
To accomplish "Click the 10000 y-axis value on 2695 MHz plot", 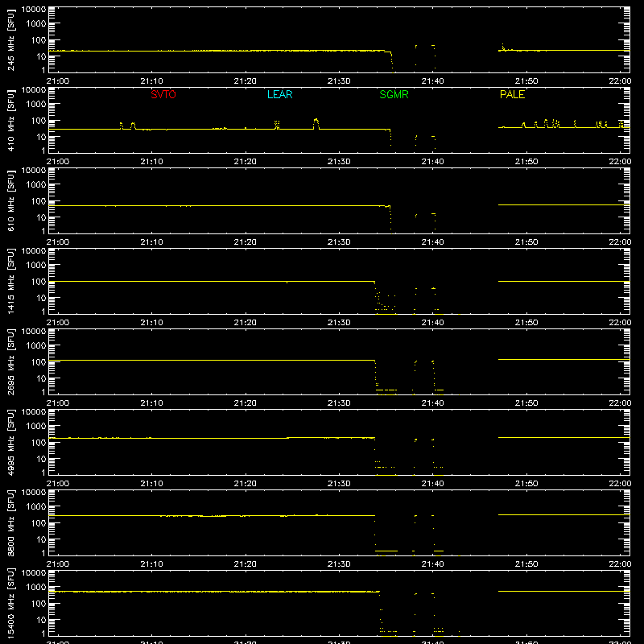I will (34, 332).
